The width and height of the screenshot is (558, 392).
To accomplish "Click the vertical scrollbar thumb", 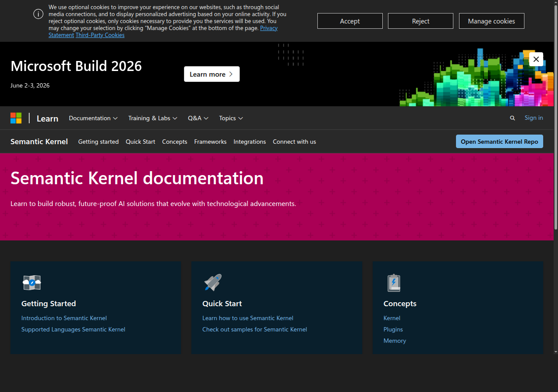I will (x=556, y=118).
